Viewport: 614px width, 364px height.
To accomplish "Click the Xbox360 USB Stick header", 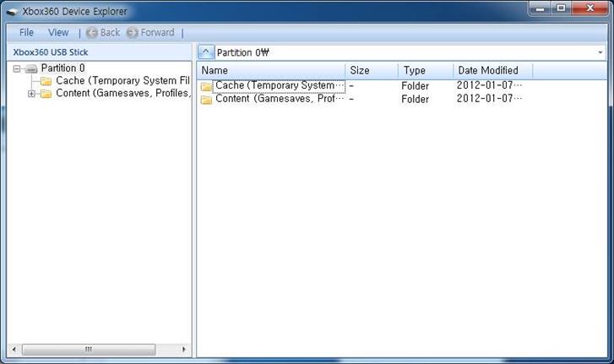I will click(51, 52).
